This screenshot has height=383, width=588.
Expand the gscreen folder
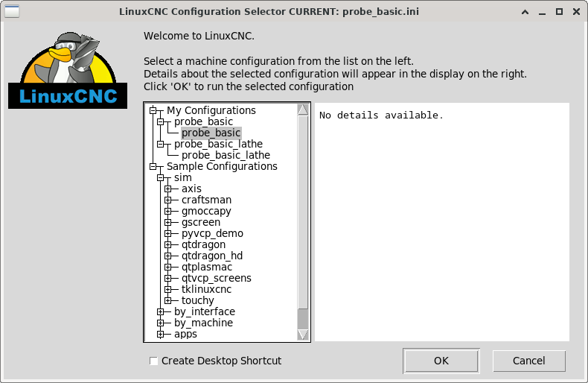(x=168, y=222)
